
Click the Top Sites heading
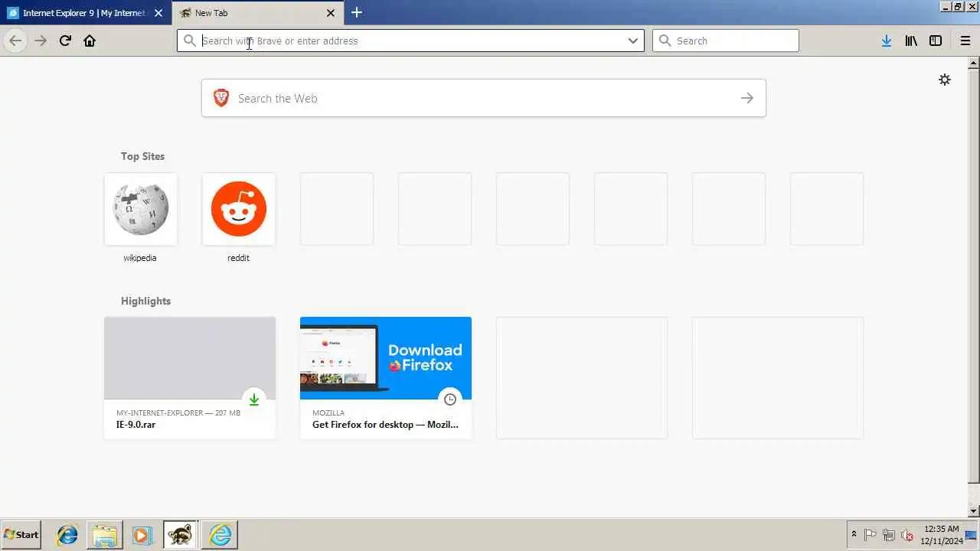tap(142, 156)
